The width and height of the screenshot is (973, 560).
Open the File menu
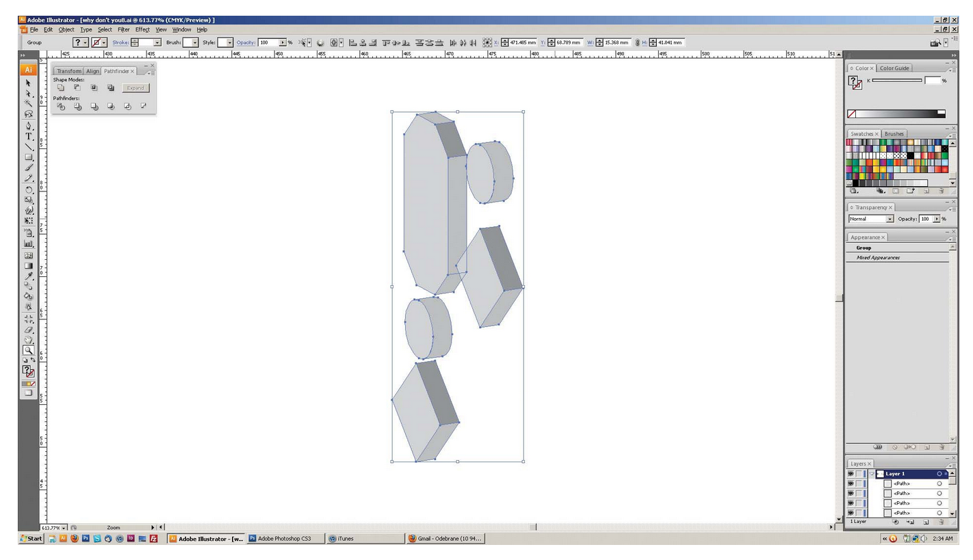click(x=34, y=29)
